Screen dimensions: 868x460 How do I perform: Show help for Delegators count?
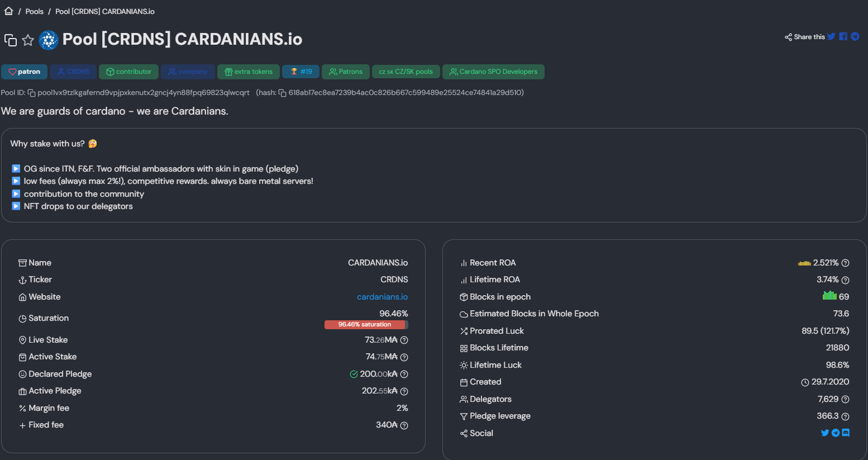[846, 400]
